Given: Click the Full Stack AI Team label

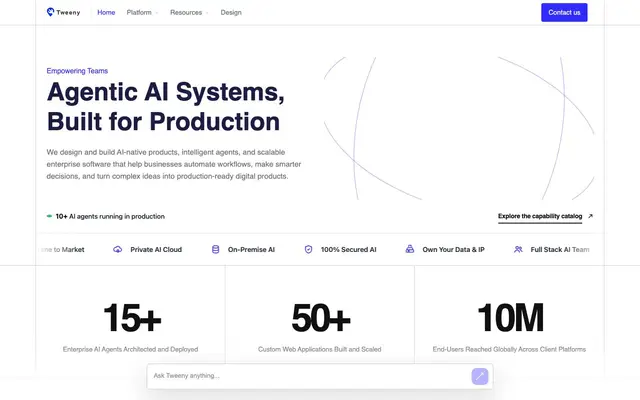Looking at the screenshot, I should pyautogui.click(x=560, y=249).
